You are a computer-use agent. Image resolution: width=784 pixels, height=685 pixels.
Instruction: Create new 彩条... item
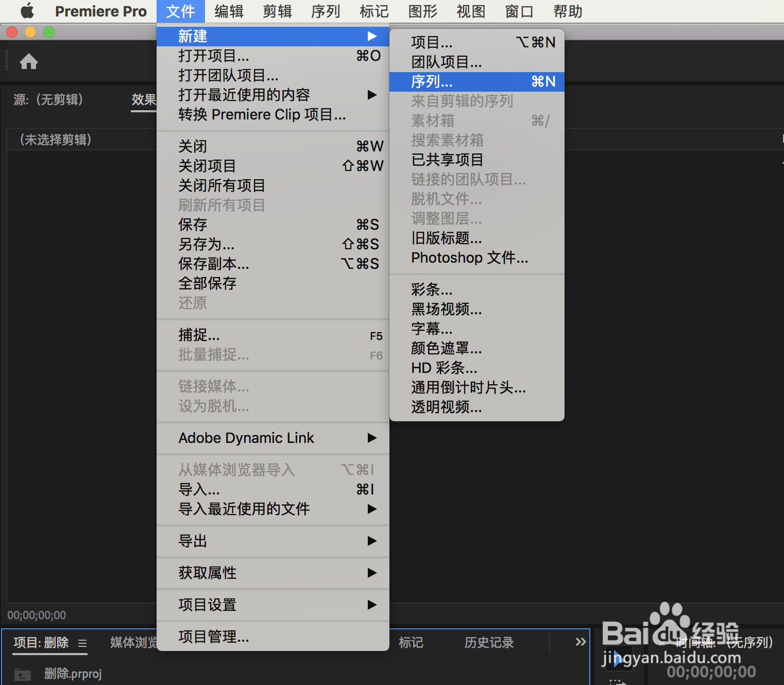477,289
